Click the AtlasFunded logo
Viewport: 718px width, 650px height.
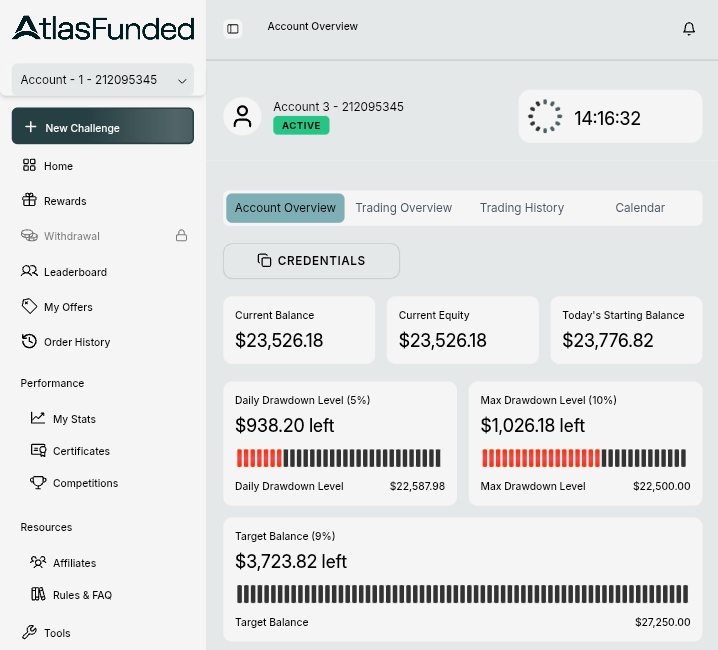[103, 28]
